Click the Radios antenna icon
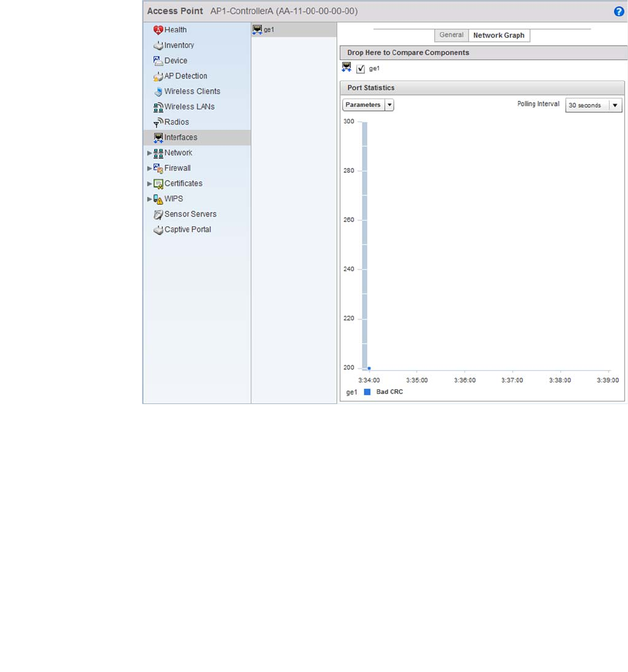Image resolution: width=628 pixels, height=672 pixels. click(x=158, y=123)
